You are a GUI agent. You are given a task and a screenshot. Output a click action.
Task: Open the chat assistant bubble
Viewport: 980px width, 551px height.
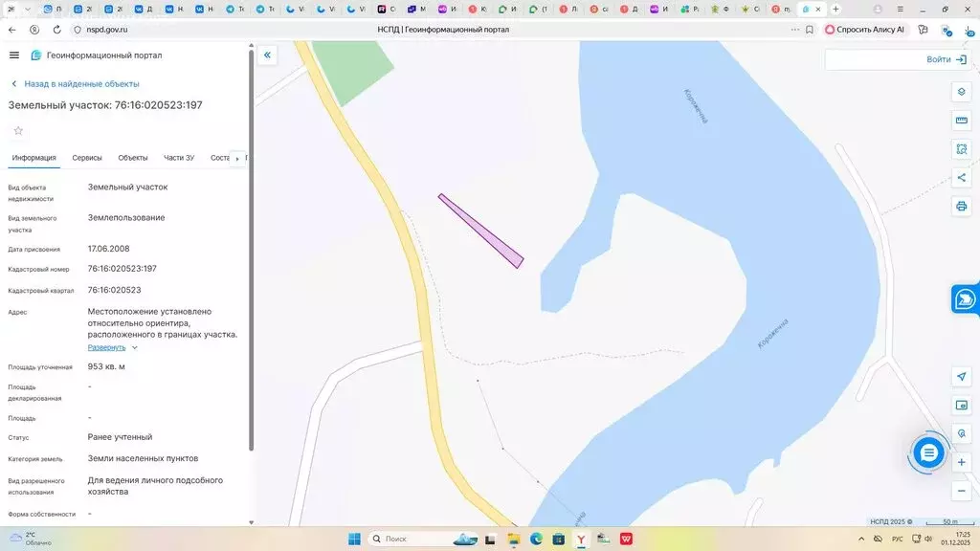pos(927,453)
